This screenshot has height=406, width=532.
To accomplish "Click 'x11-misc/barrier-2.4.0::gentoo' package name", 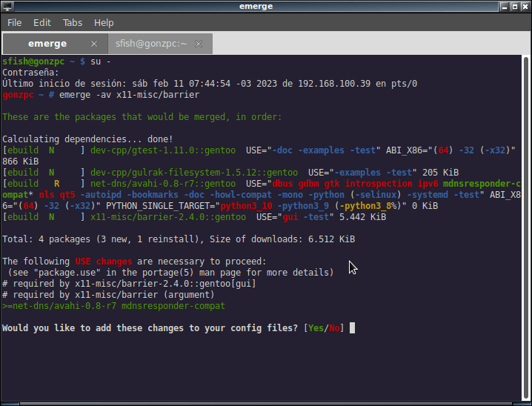I will tap(168, 217).
